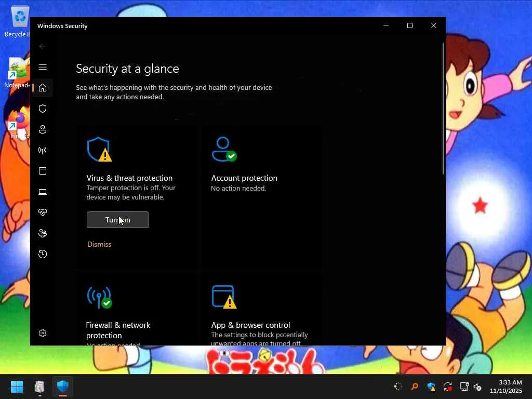Click the 'Security at a glance' heading
The width and height of the screenshot is (532, 399).
pos(127,69)
